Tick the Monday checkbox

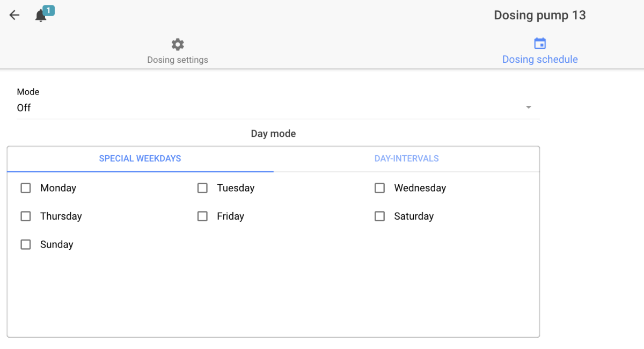(26, 188)
